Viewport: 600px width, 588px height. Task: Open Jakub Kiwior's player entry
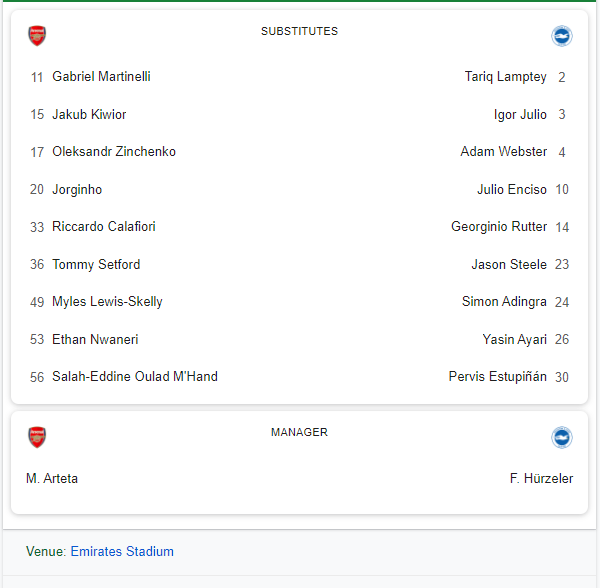89,115
